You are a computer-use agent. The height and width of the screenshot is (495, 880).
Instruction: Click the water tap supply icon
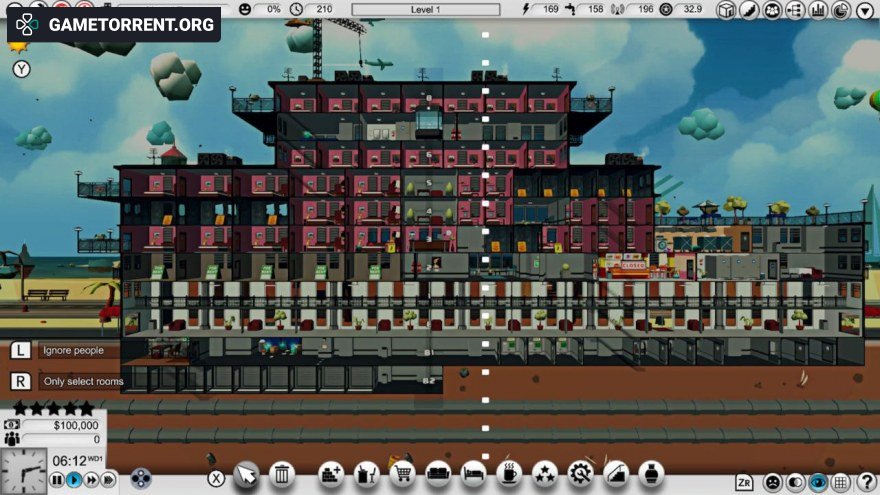click(571, 9)
